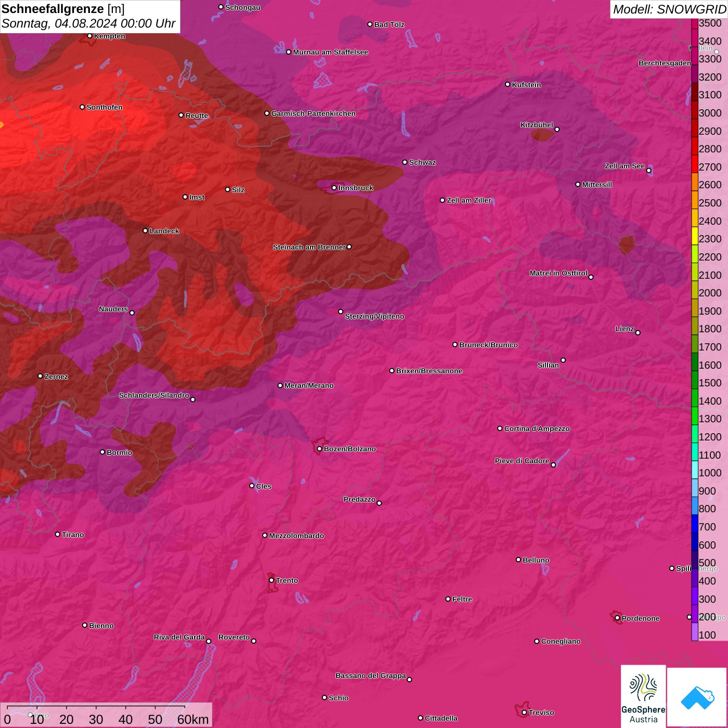728x728 pixels.
Task: Click the 'Schongau' label
Action: coord(242,7)
